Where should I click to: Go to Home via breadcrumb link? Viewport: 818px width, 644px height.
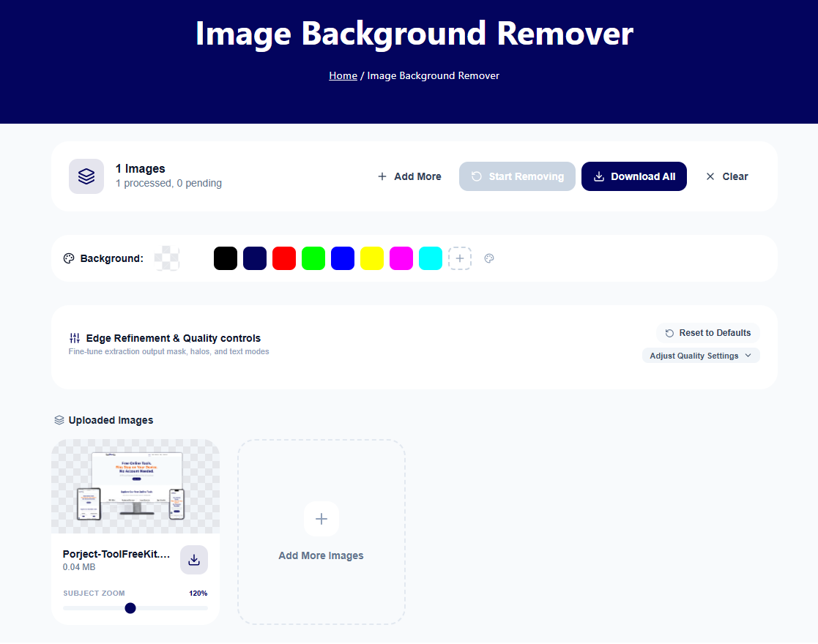[343, 75]
